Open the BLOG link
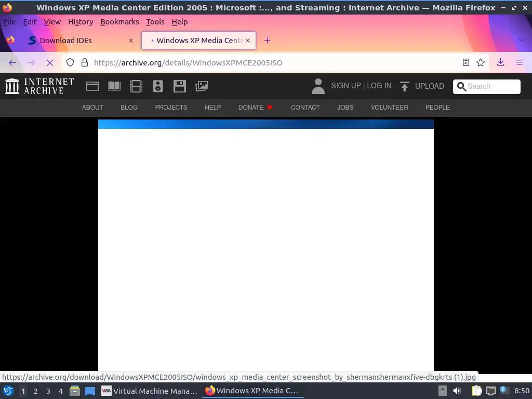This screenshot has width=532, height=399. click(129, 108)
